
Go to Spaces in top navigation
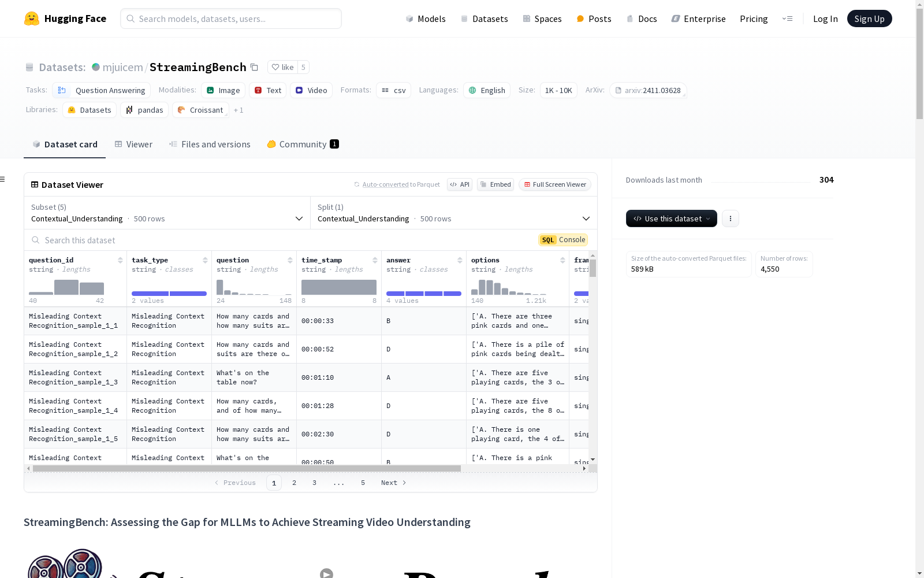[x=542, y=18]
